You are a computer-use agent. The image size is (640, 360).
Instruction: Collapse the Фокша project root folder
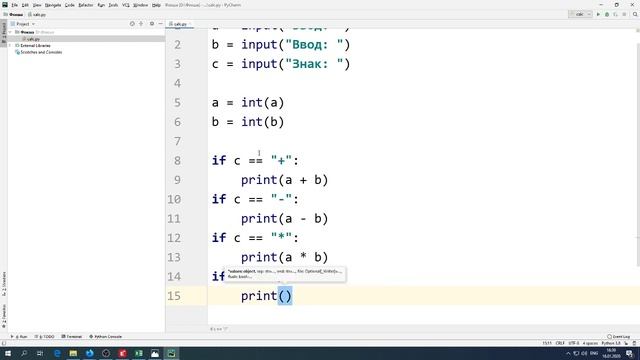pos(11,32)
